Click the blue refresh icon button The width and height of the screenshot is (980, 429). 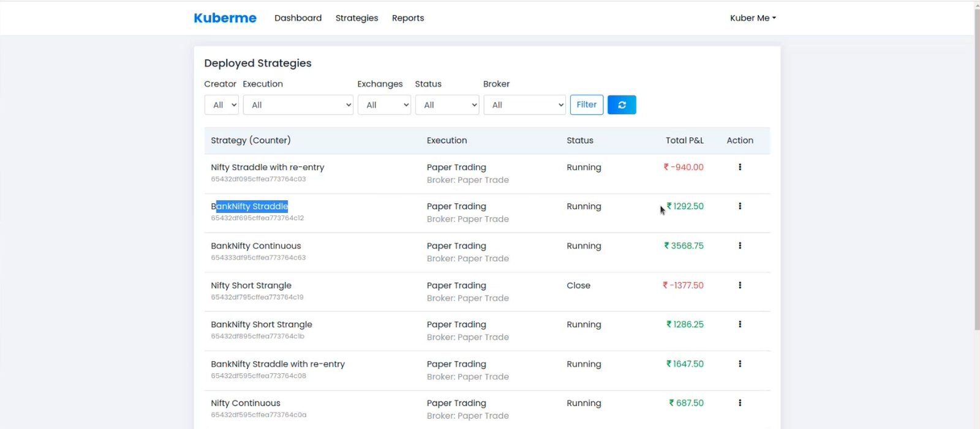tap(622, 105)
